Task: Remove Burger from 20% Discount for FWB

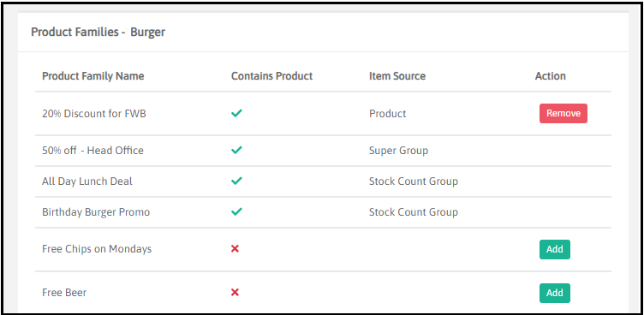Action: pos(563,113)
